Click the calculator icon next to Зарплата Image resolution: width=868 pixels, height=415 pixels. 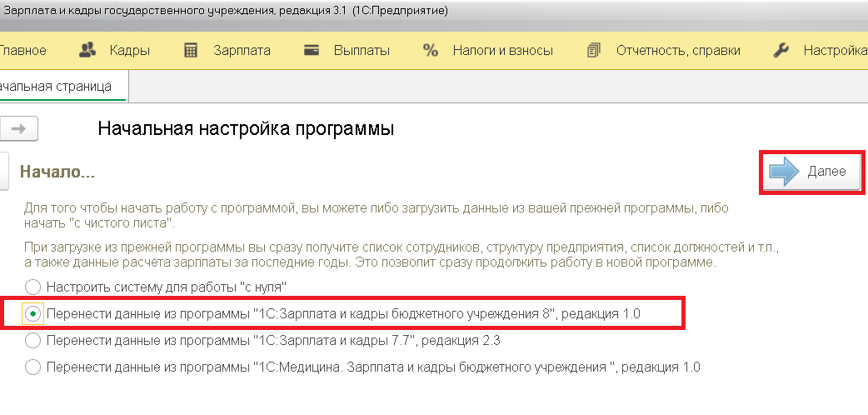(x=191, y=51)
